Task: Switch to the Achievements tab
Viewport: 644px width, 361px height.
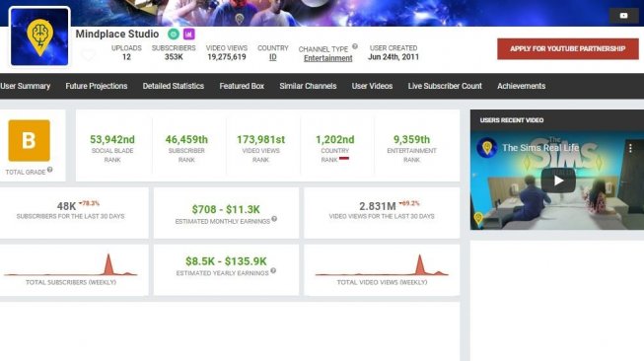Action: [521, 86]
